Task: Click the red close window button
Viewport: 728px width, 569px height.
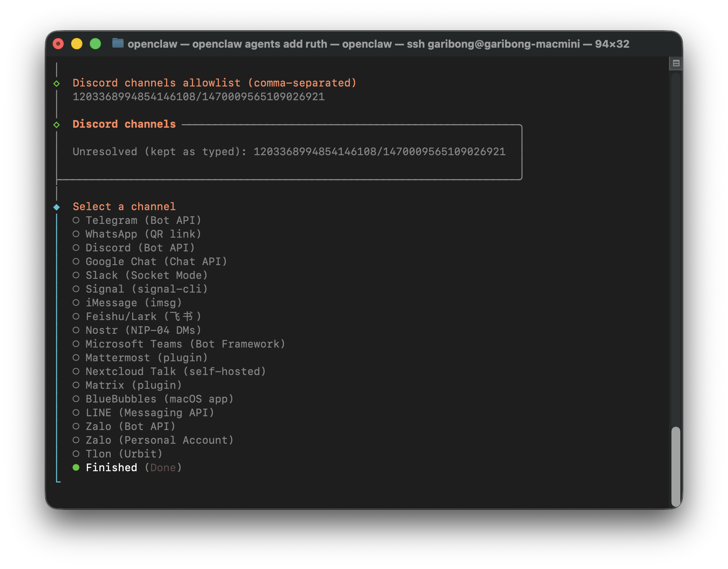Action: click(x=58, y=44)
